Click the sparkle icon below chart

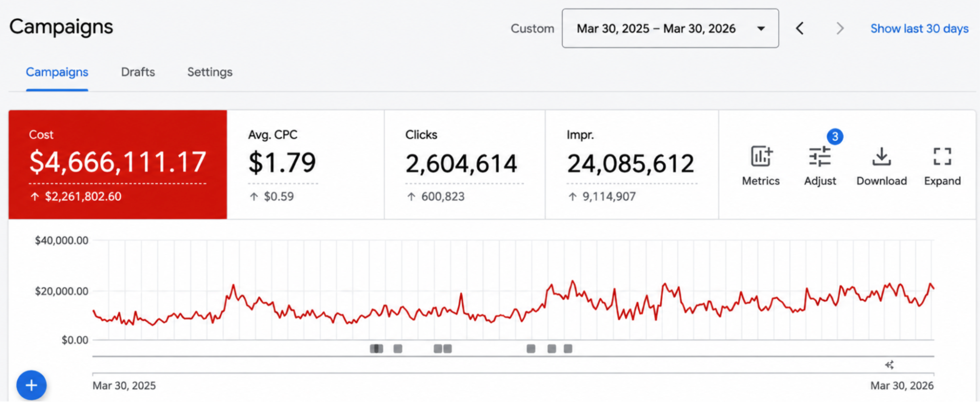coord(889,365)
